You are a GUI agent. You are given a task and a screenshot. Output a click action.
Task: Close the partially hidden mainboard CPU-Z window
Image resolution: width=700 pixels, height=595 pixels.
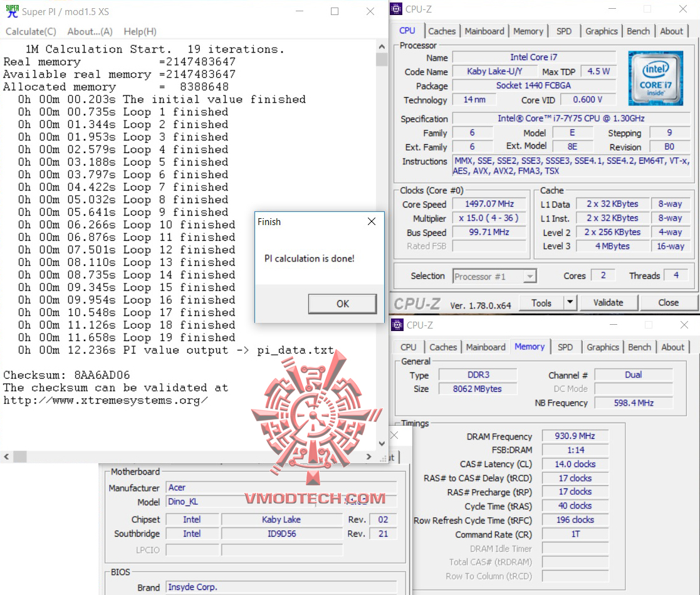(x=394, y=436)
